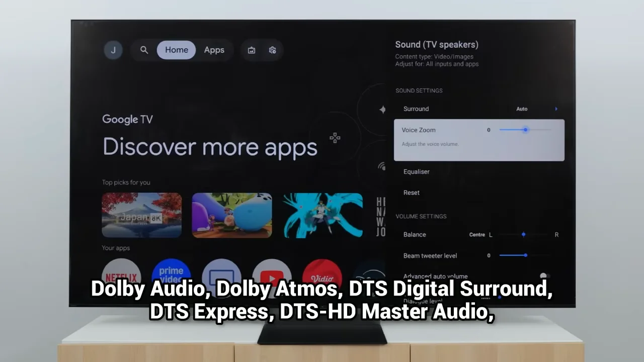
Task: Launch the Vidio app
Action: [x=322, y=278]
